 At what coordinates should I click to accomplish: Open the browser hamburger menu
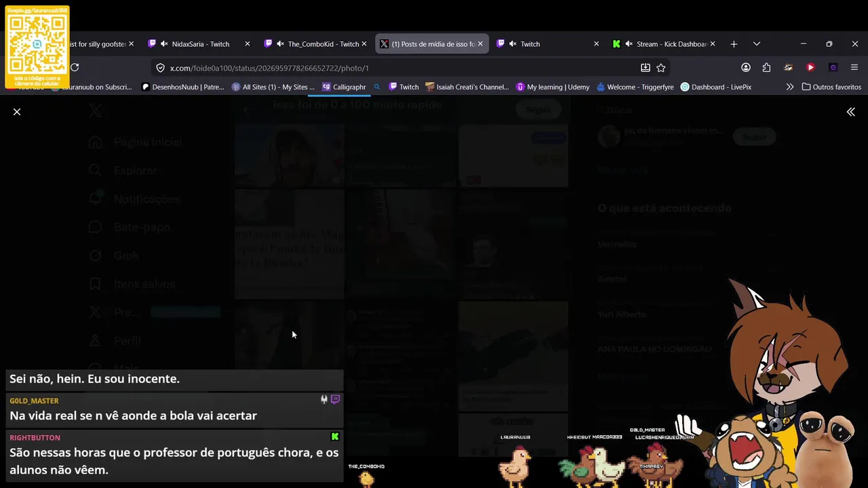[854, 68]
